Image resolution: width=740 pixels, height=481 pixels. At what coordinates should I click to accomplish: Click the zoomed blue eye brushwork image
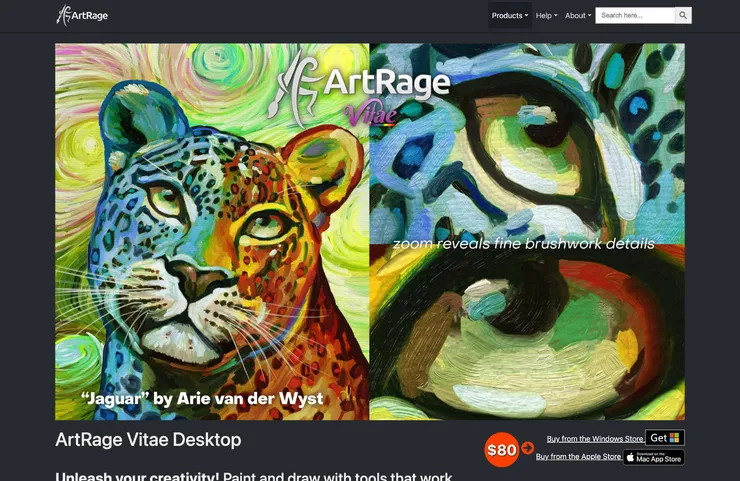(x=527, y=142)
